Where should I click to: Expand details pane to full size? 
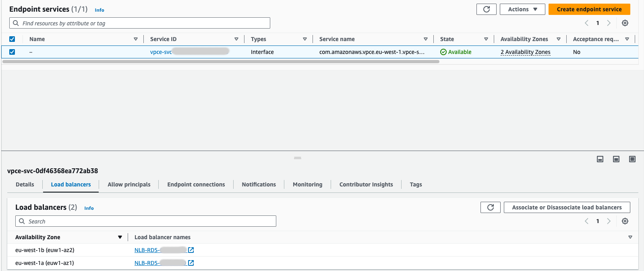632,159
